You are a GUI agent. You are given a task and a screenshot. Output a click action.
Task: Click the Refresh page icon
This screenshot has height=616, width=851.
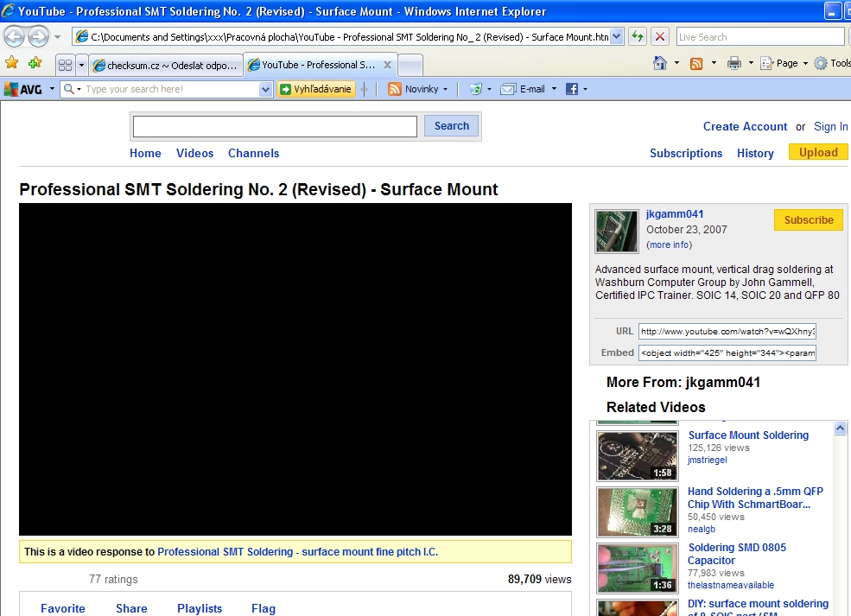point(637,37)
